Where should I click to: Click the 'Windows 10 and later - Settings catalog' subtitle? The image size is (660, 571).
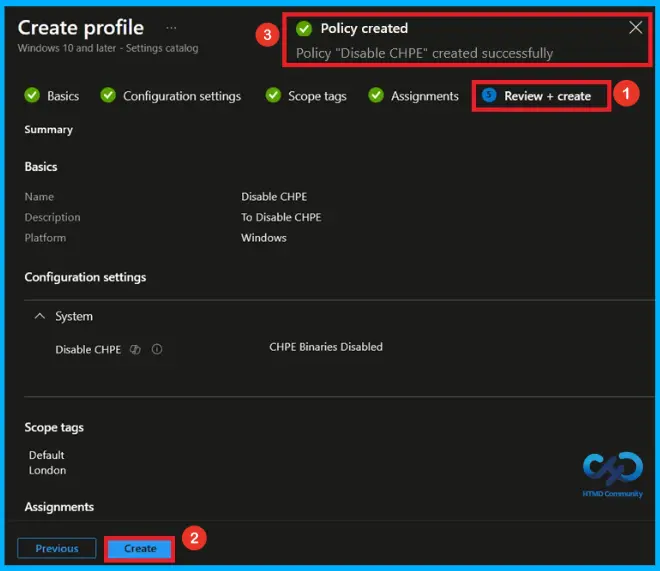pyautogui.click(x=108, y=48)
